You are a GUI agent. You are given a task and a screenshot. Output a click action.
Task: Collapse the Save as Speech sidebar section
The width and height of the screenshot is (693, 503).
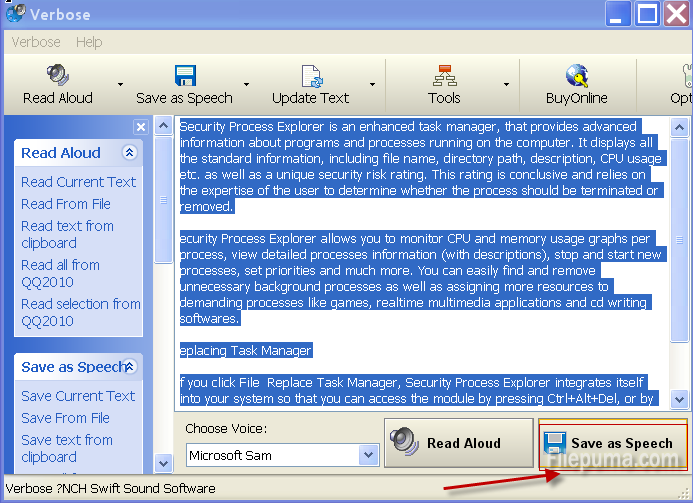click(129, 367)
